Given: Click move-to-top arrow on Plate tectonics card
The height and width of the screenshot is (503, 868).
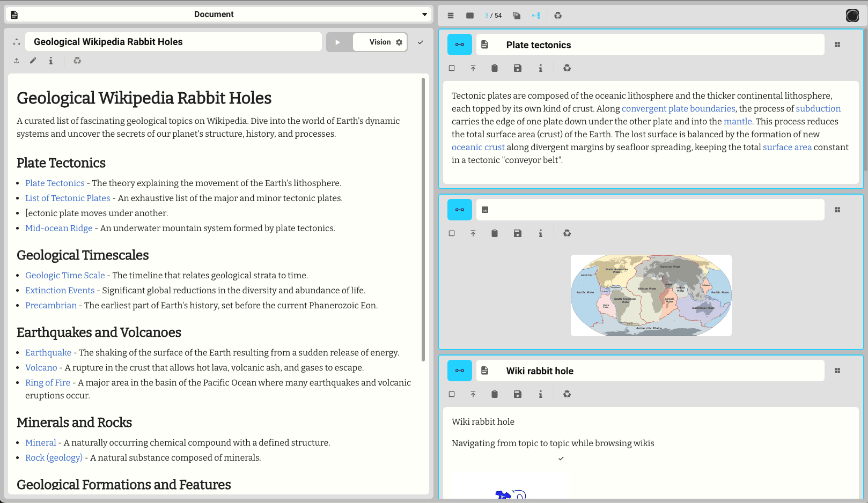Looking at the screenshot, I should click(473, 68).
